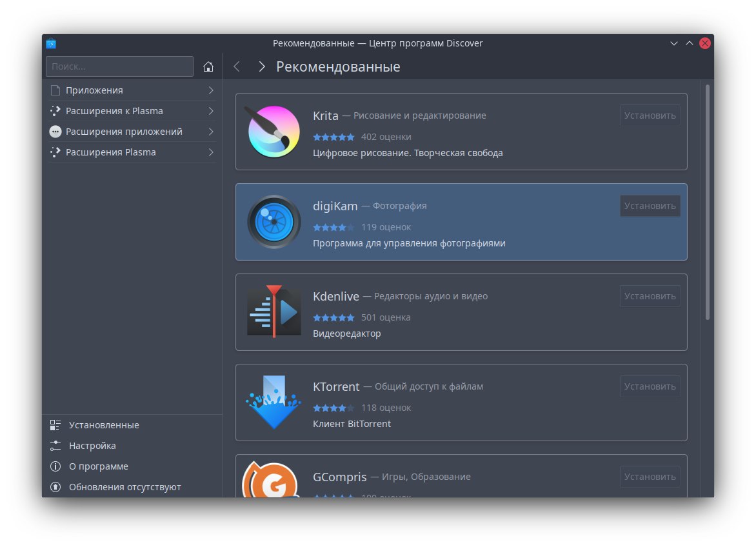Expand the Расширения приложений chevron
Viewport: 756px width, 547px height.
(211, 132)
